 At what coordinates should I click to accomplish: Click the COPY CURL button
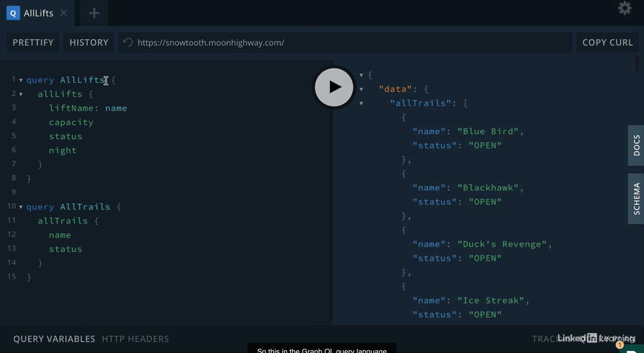[608, 43]
